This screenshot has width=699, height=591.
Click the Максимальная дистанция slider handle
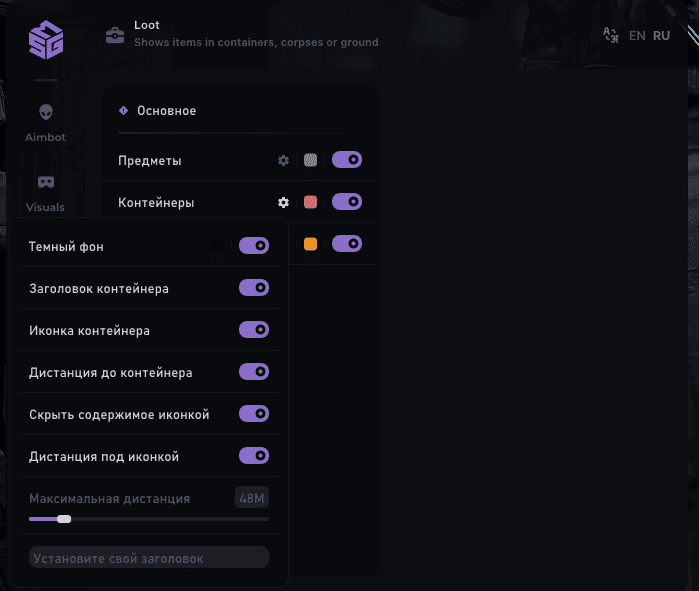point(64,519)
